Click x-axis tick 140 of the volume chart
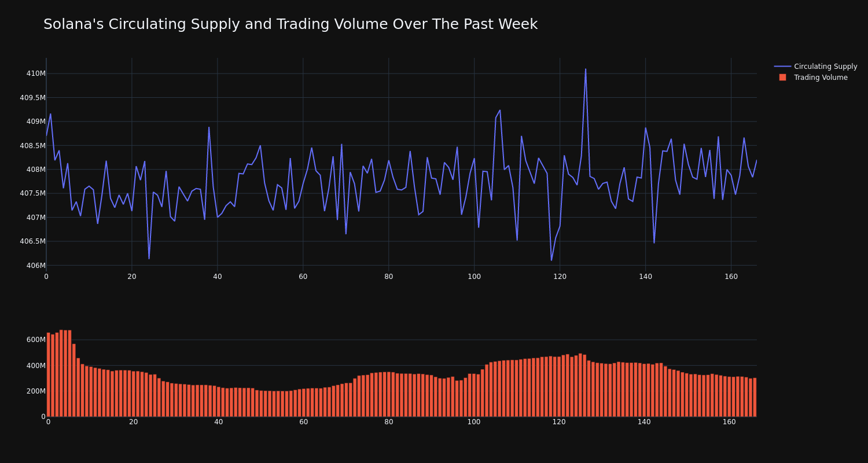 pyautogui.click(x=644, y=422)
